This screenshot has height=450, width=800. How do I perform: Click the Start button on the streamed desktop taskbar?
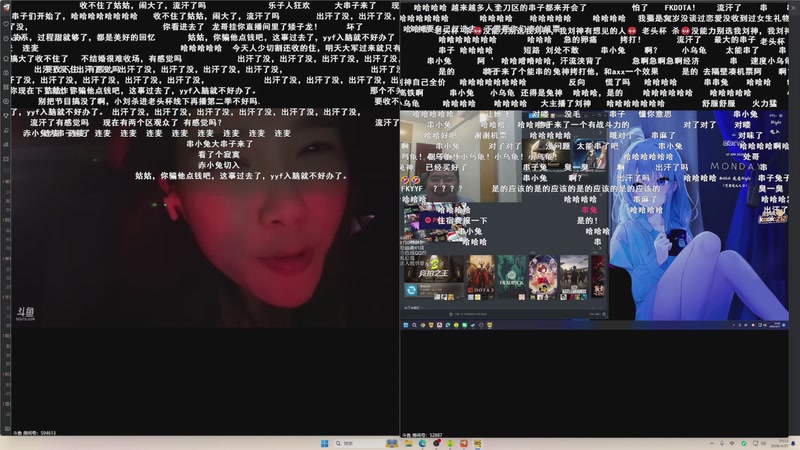tap(406, 325)
